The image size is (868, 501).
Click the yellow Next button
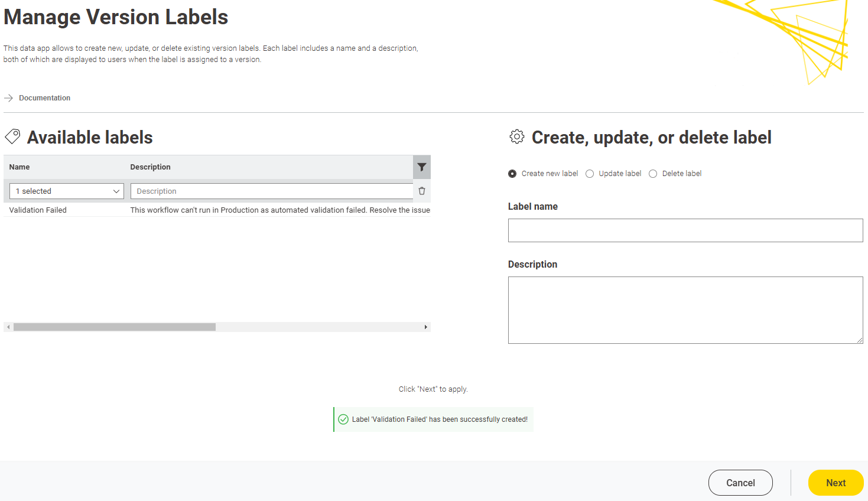(836, 483)
